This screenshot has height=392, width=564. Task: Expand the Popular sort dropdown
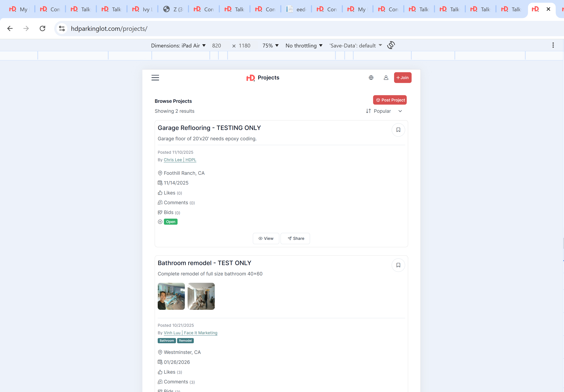pyautogui.click(x=384, y=111)
